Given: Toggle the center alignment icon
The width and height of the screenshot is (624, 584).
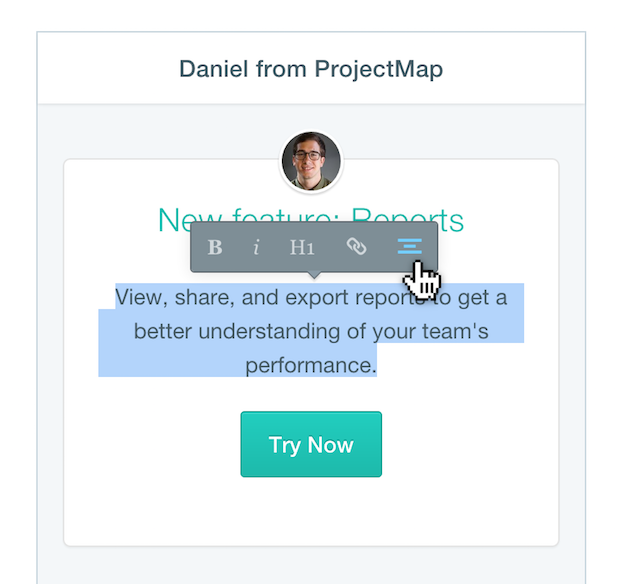Looking at the screenshot, I should tap(410, 246).
